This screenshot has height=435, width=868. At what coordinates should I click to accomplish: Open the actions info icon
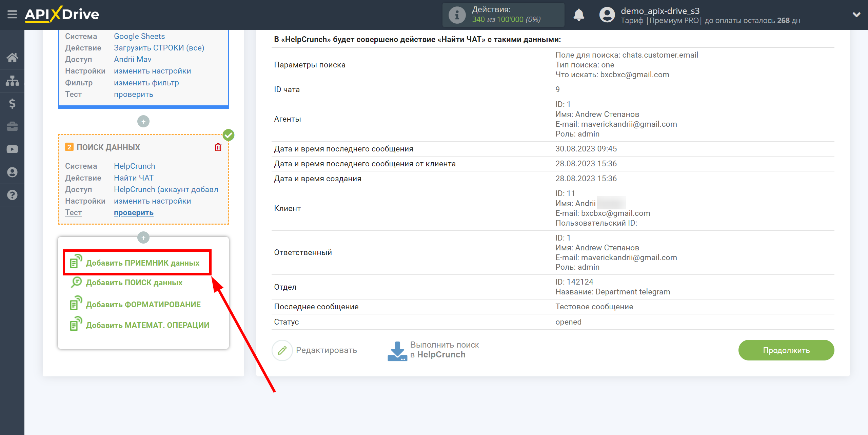click(457, 15)
